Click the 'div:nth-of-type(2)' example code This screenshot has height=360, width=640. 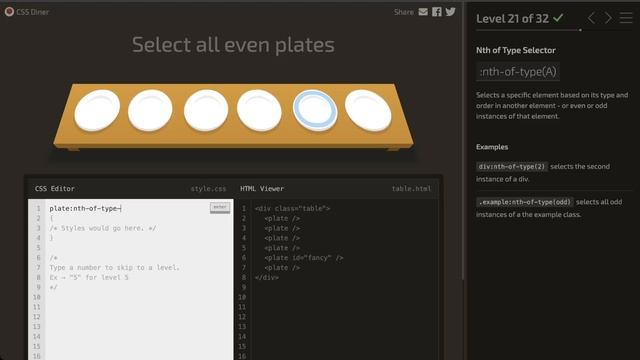[x=512, y=167]
